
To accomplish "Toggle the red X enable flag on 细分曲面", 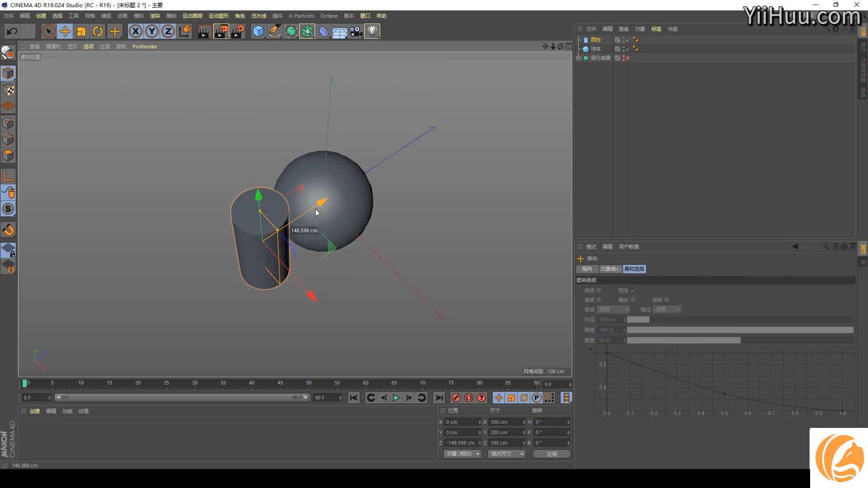I will tap(627, 58).
